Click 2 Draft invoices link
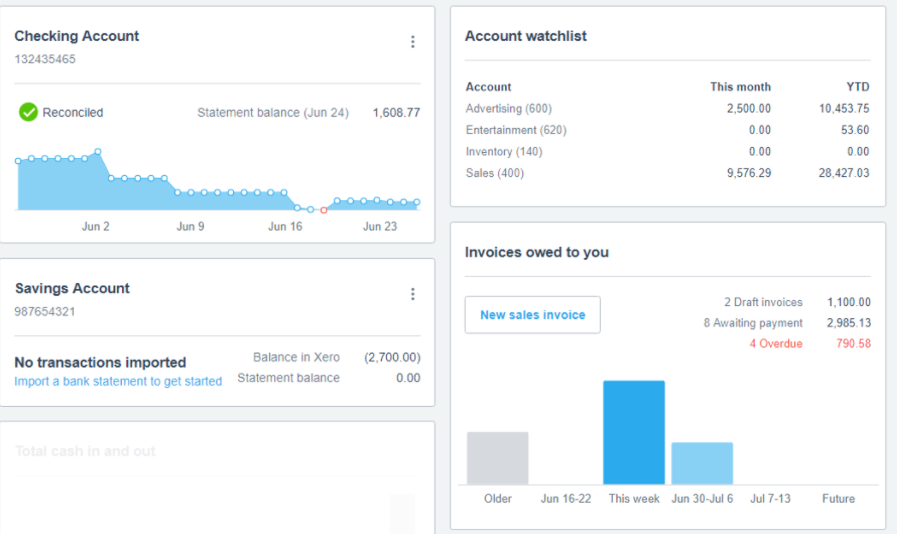The height and width of the screenshot is (534, 897). pos(763,302)
